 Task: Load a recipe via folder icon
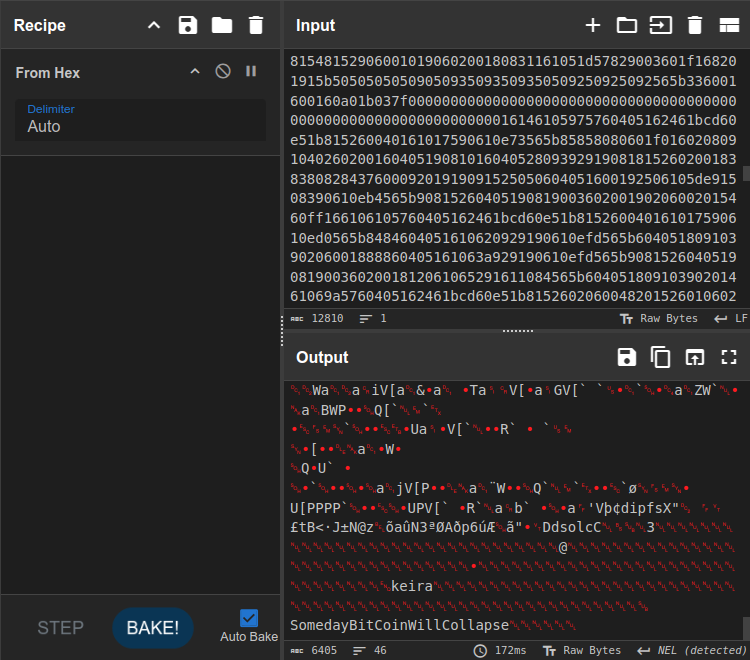point(222,25)
